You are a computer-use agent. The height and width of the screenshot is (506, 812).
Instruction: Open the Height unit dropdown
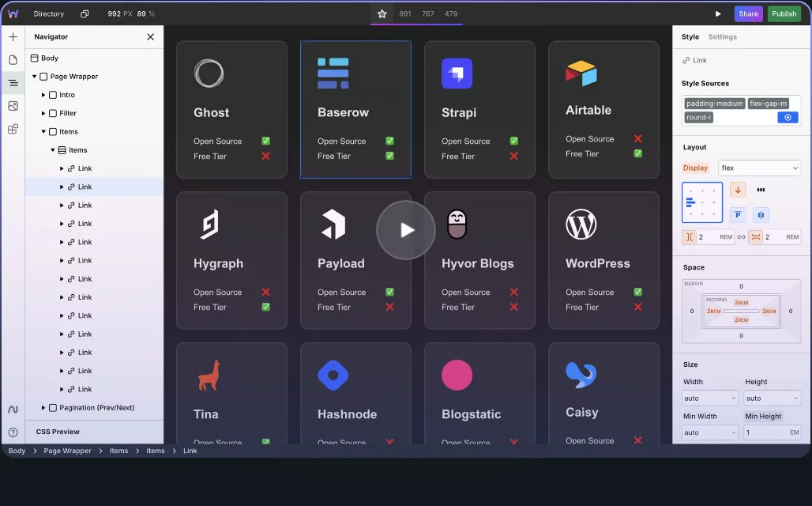(x=795, y=398)
